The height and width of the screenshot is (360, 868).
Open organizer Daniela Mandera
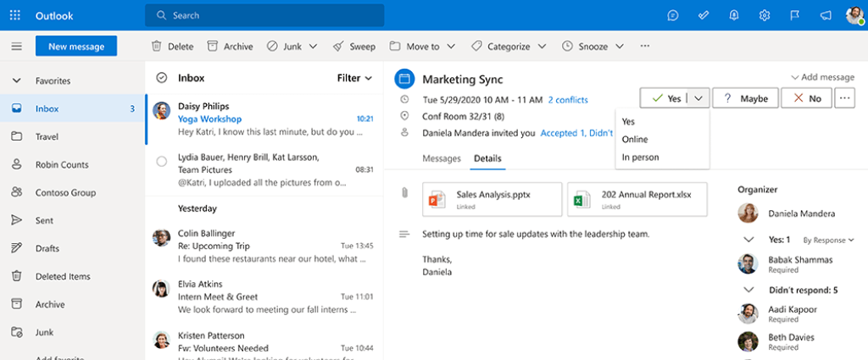click(x=787, y=213)
